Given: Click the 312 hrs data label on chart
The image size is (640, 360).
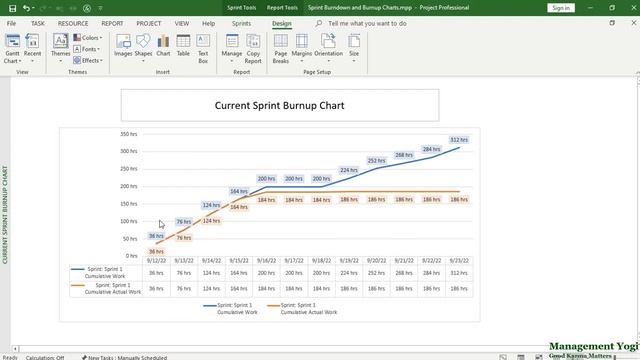Looking at the screenshot, I should (459, 140).
